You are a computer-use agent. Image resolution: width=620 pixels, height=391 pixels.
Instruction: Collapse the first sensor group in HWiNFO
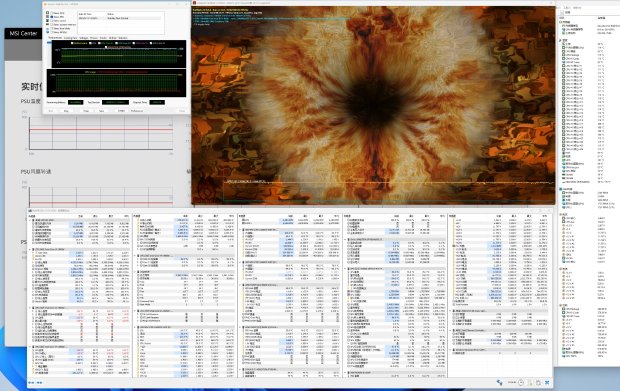tap(30, 220)
